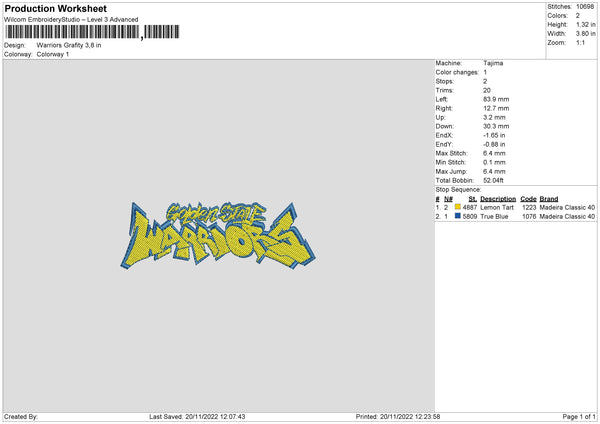Viewport: 600px width, 424px height.
Task: Click the stitch count 5809
Action: pyautogui.click(x=470, y=217)
